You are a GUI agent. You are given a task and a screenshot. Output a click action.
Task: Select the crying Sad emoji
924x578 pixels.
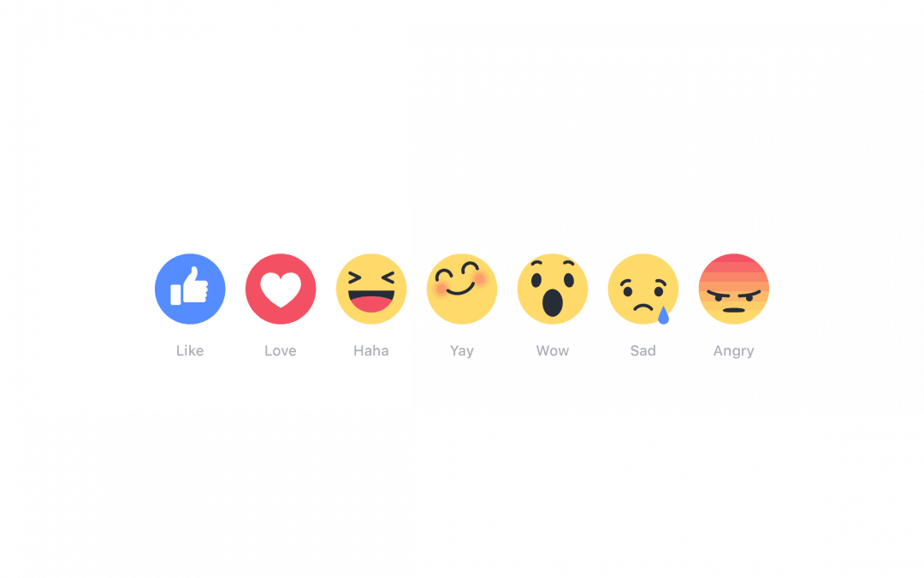click(643, 289)
